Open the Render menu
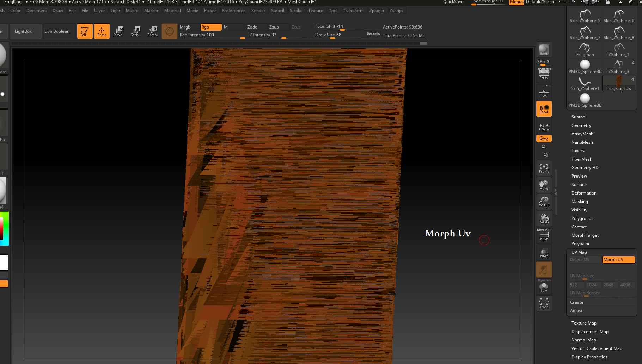Viewport: 642px width, 364px height. coord(258,11)
